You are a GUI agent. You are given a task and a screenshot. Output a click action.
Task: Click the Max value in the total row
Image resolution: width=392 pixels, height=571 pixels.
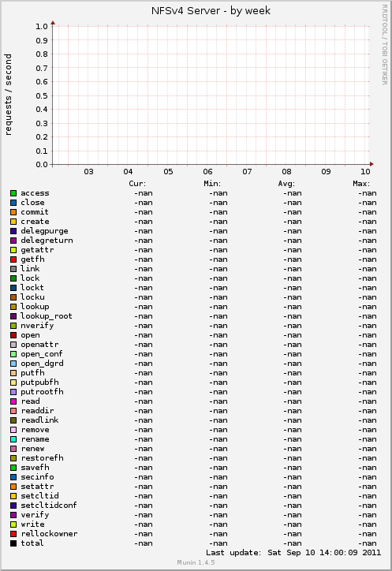(368, 543)
